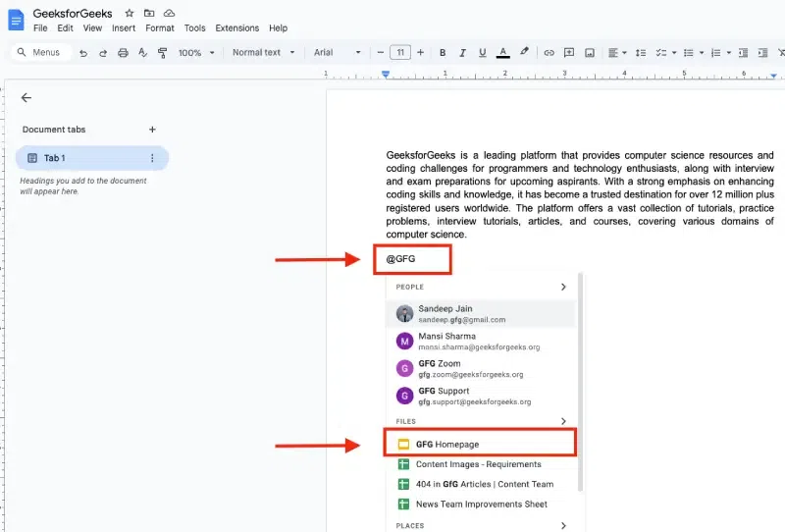Screen dimensions: 785x532
Task: Close the document tabs panel with back arrow
Action: pyautogui.click(x=26, y=98)
